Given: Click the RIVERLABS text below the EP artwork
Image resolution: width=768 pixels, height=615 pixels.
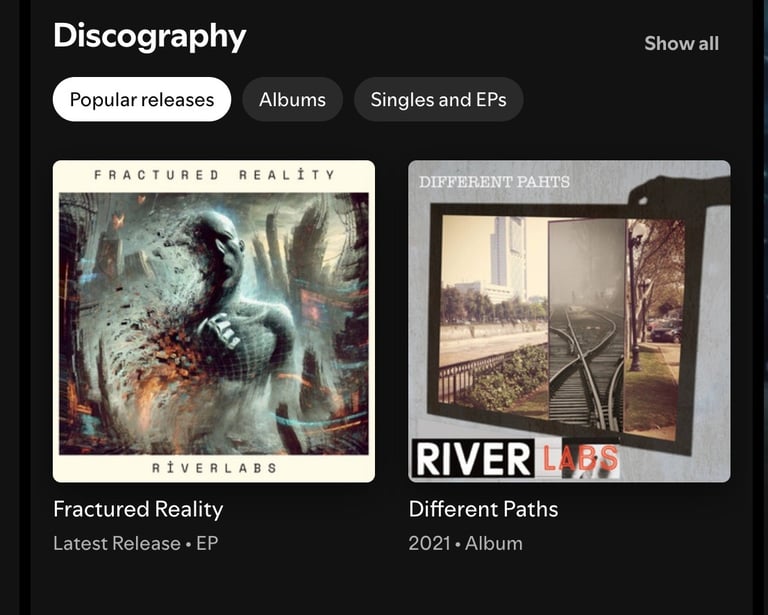Looking at the screenshot, I should point(214,468).
